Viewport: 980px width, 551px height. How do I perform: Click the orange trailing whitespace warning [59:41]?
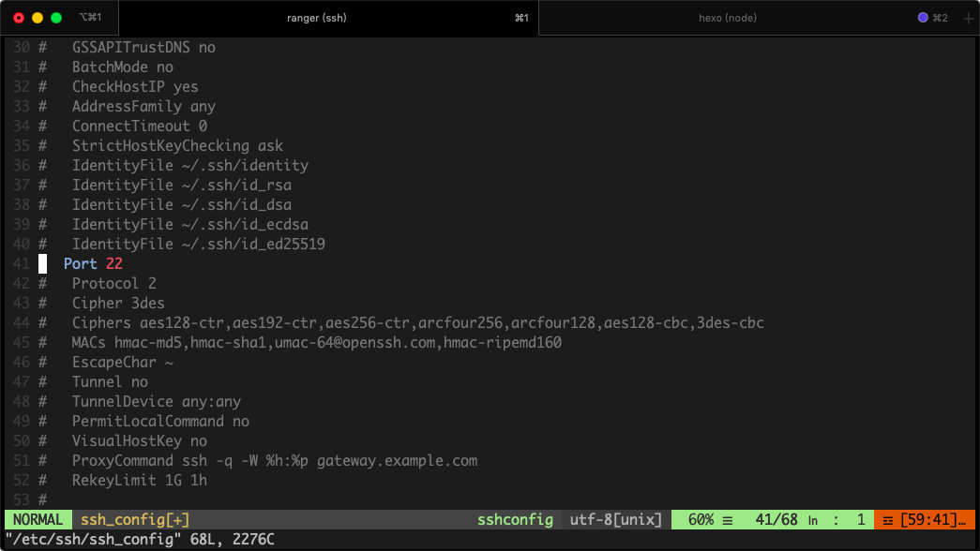pos(927,519)
